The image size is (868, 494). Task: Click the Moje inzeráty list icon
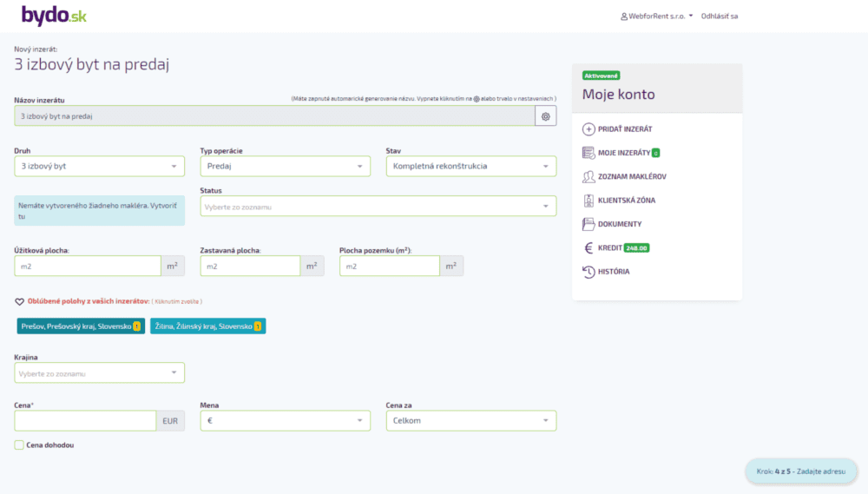pyautogui.click(x=589, y=153)
